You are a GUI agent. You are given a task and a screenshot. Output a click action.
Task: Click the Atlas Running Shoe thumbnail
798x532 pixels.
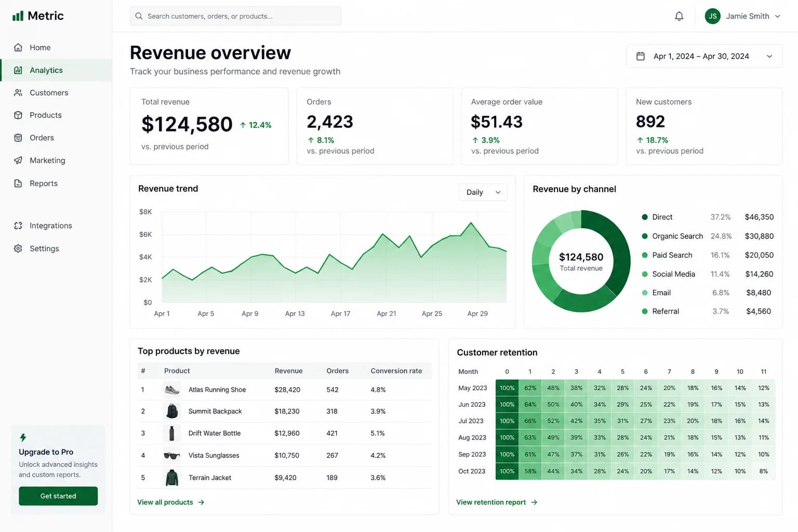tap(172, 390)
